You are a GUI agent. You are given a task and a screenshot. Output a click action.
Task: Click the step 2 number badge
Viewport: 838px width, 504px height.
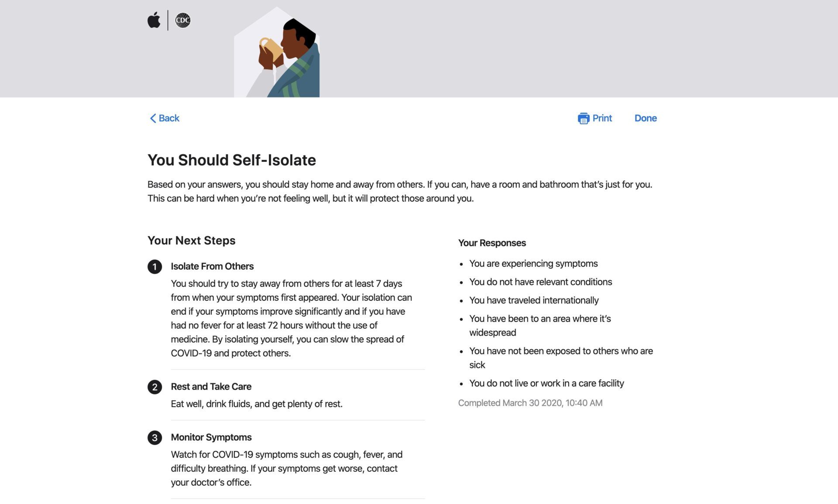(155, 387)
